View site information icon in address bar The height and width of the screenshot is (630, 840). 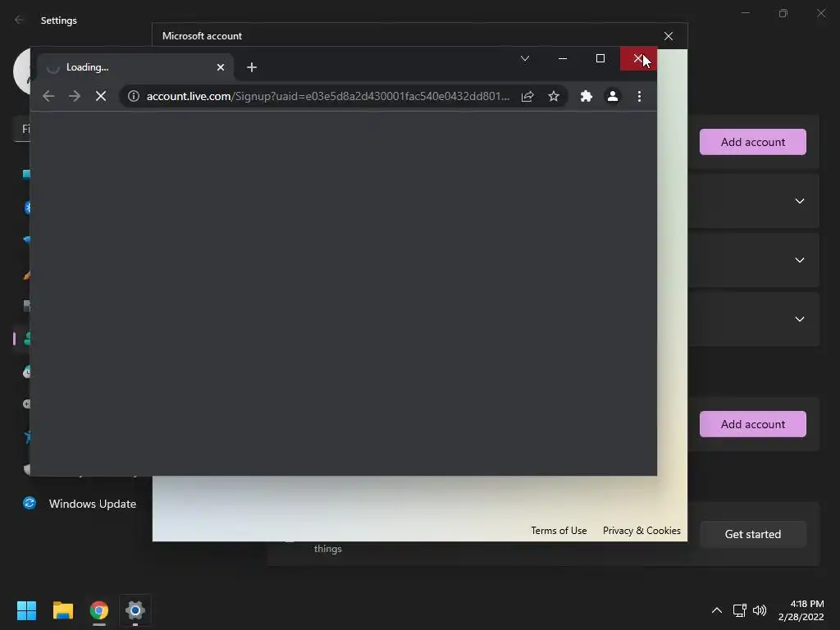(x=134, y=96)
